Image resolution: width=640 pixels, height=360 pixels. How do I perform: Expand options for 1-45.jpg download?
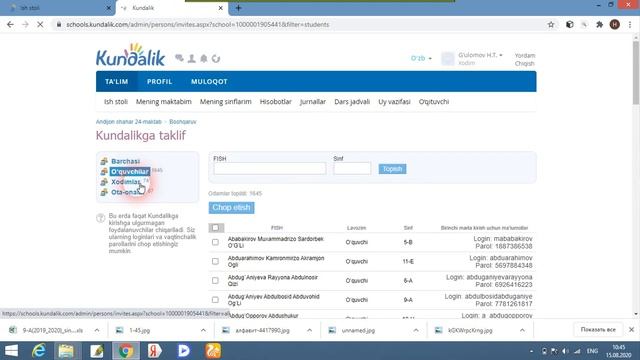click(203, 330)
